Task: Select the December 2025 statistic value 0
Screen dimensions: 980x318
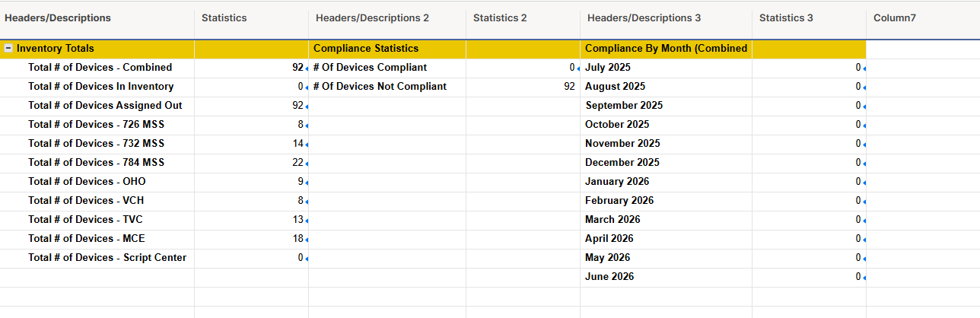Action: [809, 163]
